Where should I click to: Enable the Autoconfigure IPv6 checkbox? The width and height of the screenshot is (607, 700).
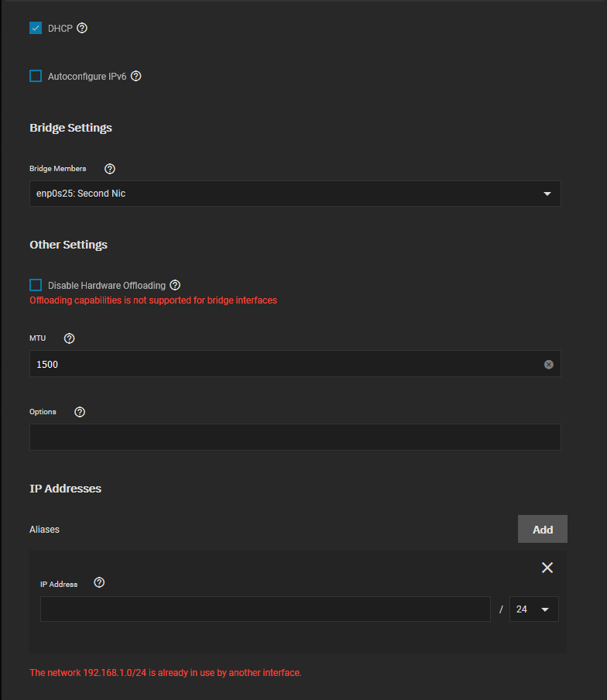point(36,76)
